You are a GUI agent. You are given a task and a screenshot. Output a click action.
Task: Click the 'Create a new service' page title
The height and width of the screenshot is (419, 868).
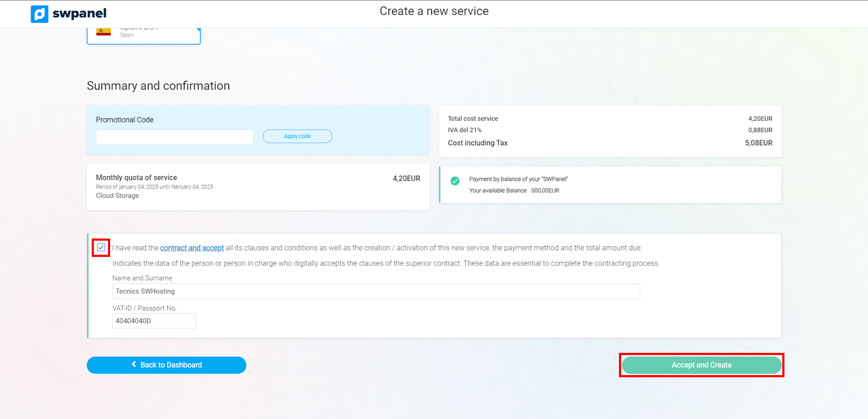pos(434,11)
